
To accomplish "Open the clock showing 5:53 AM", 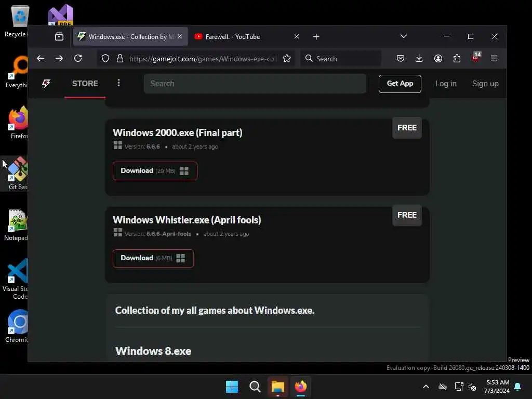I will pyautogui.click(x=497, y=387).
